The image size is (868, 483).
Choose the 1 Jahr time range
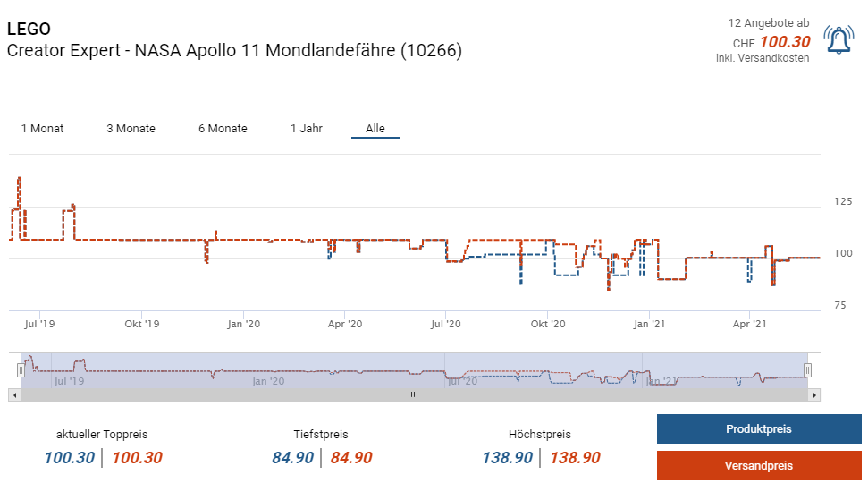[306, 129]
